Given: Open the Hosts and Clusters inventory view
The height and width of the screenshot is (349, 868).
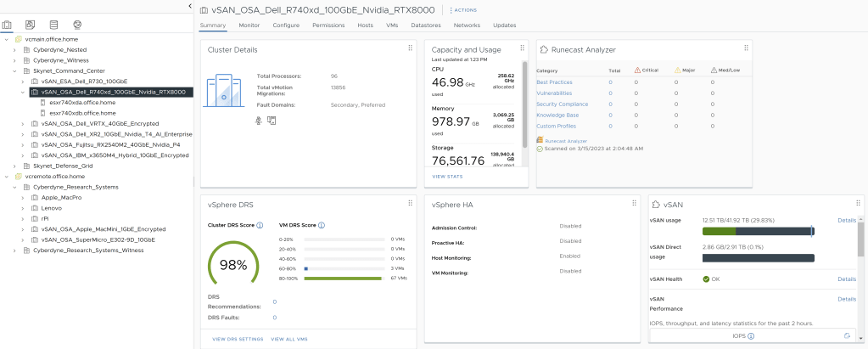Looking at the screenshot, I should click(x=7, y=25).
